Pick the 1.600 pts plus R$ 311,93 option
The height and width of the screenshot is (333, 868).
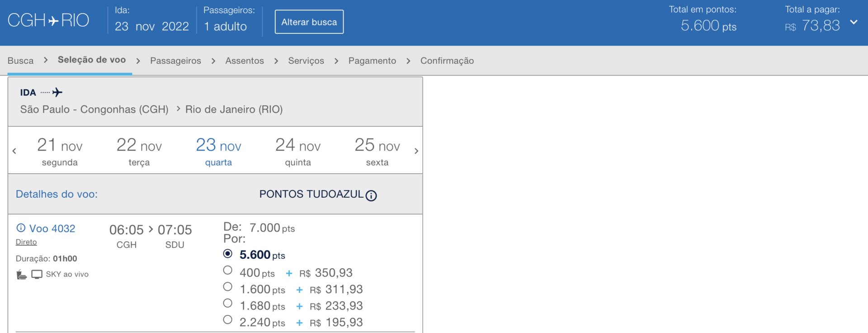click(228, 287)
